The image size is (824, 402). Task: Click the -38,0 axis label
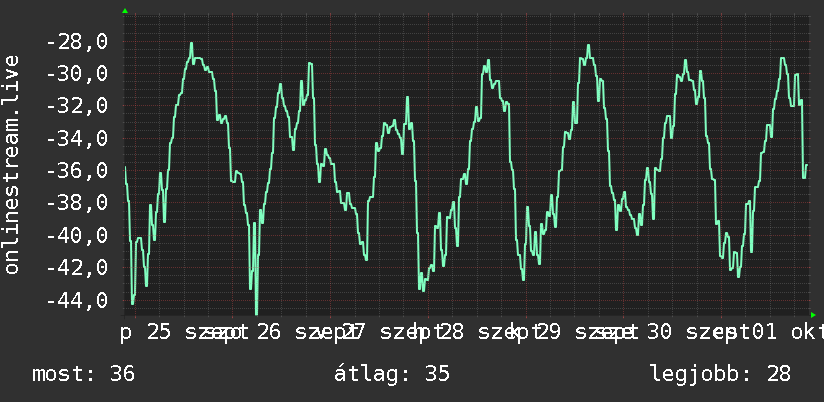coord(77,203)
